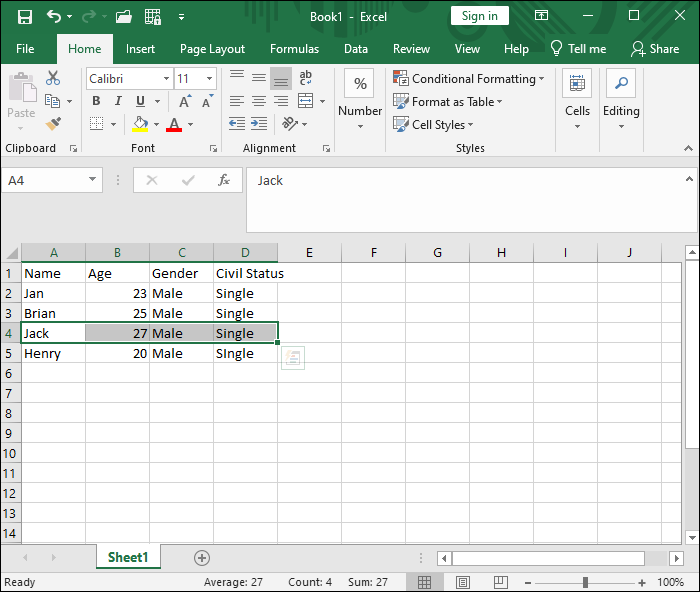Click the Save icon in title bar
Viewport: 700px width, 592px height.
(25, 16)
